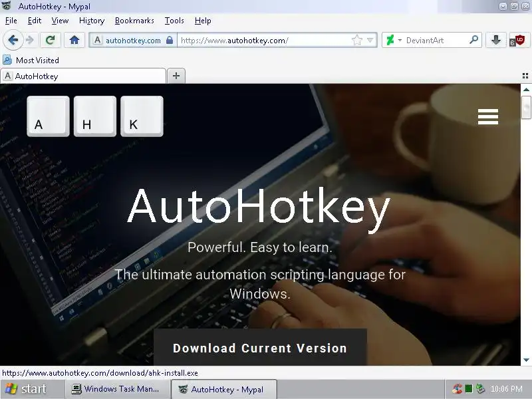Click Download Current Version button

click(260, 347)
